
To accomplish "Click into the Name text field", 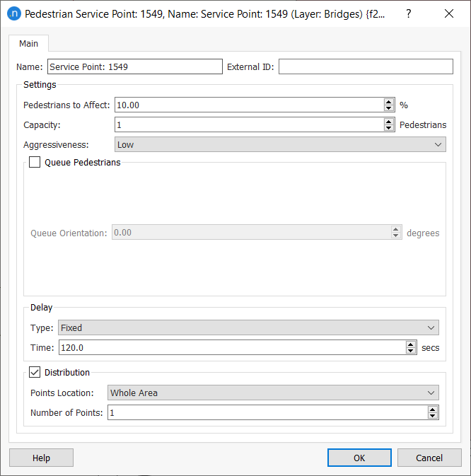I will [134, 66].
